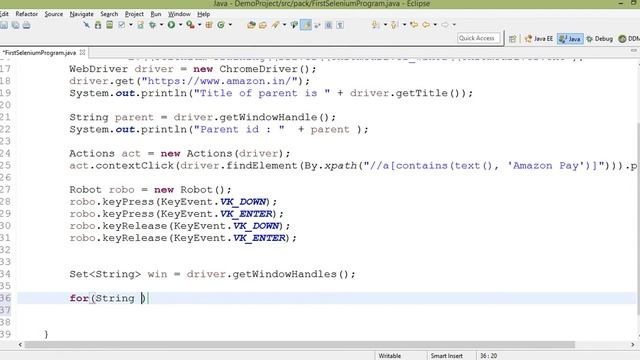Click the Run External Tools icon
Viewport: 640px width, 360px height.
(190, 25)
